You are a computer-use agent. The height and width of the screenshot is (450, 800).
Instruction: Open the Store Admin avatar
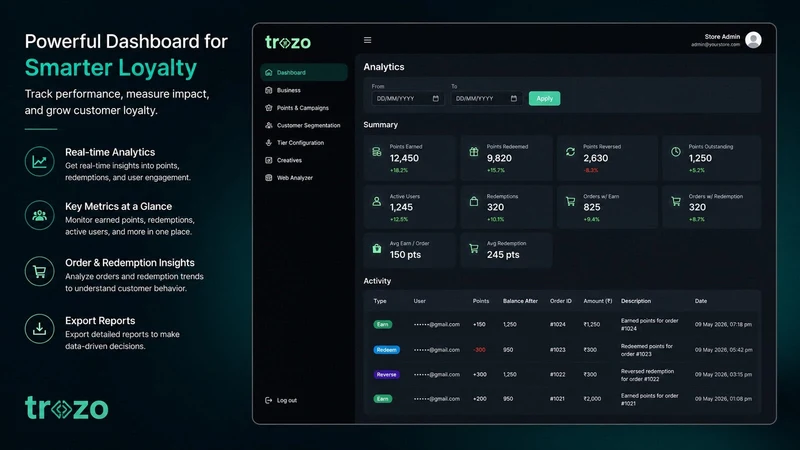pos(753,40)
